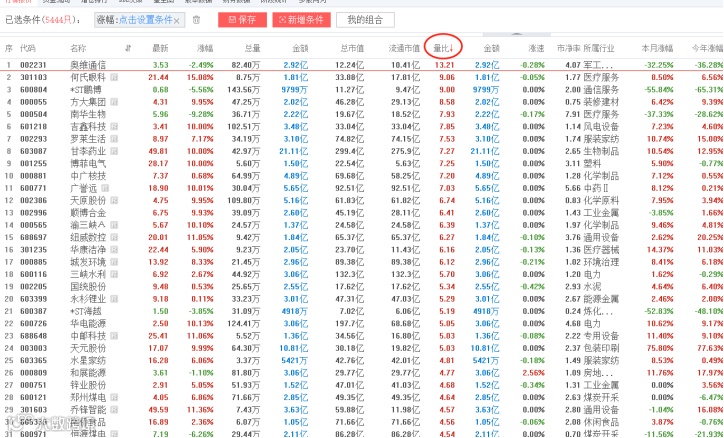Click industry 风电设备 for 吉鑫科技
This screenshot has width=724, height=438.
click(601, 126)
